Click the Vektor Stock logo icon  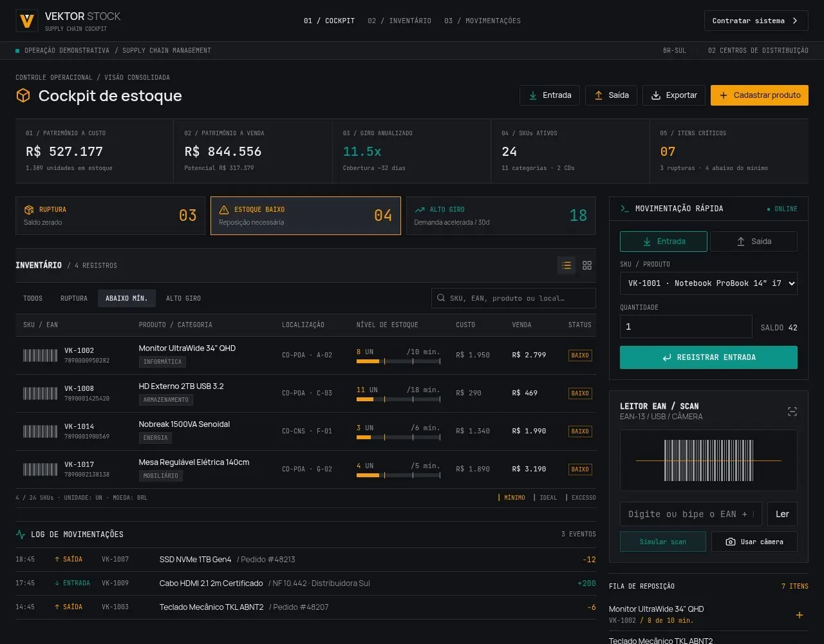tap(27, 21)
